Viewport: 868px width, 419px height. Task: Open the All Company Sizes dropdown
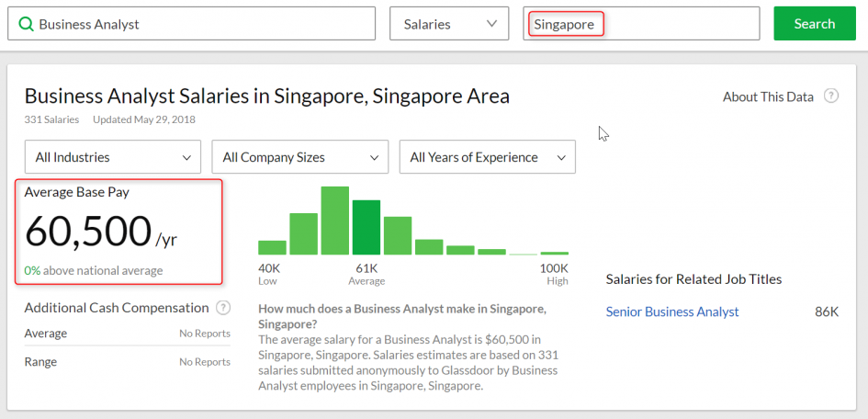pos(300,157)
